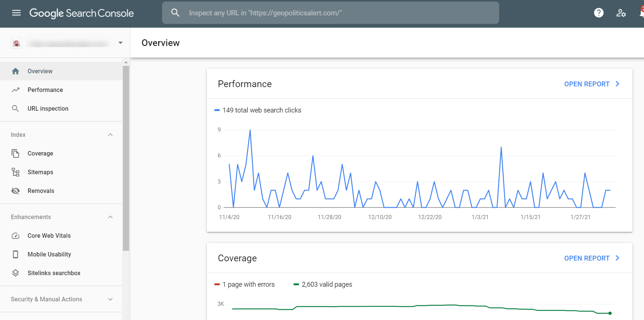Image resolution: width=644 pixels, height=320 pixels.
Task: Click the search magnifier icon in URL bar
Action: point(175,13)
